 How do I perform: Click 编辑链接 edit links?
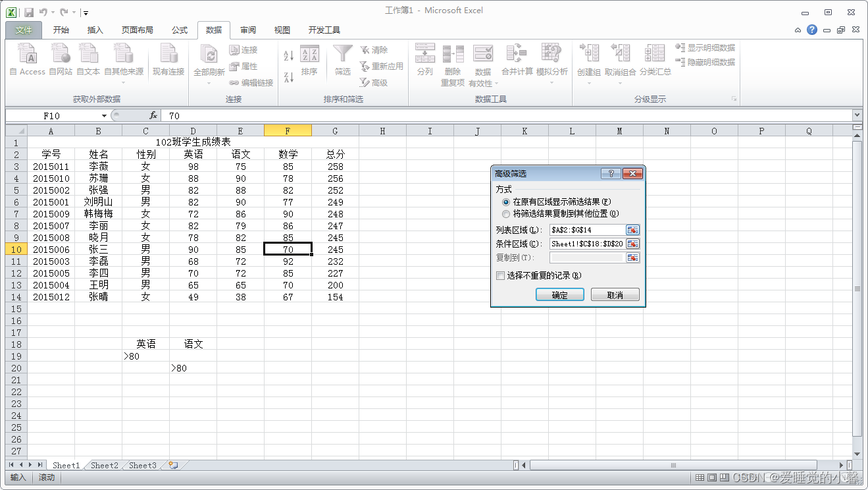251,83
